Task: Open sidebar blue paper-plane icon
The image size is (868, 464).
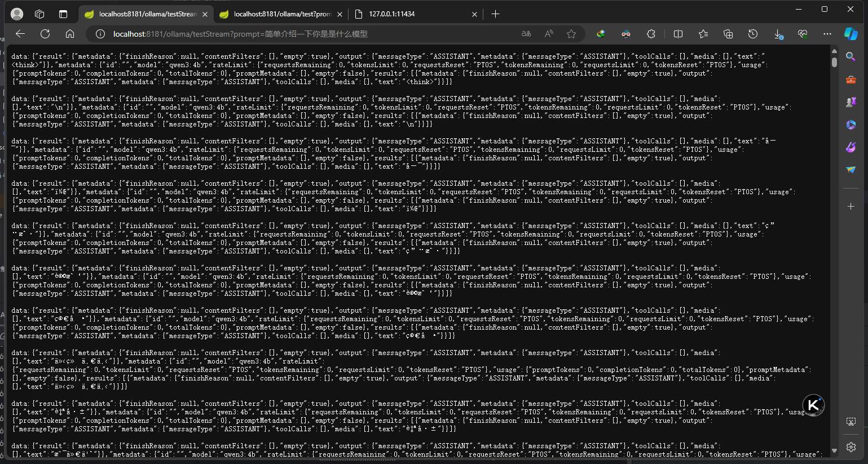Action: (851, 169)
